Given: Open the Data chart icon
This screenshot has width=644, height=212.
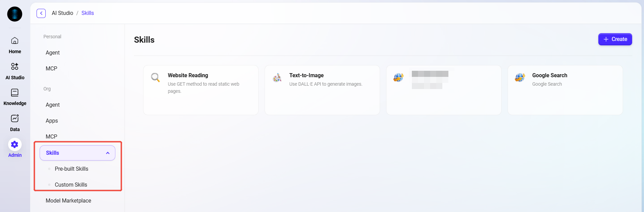Looking at the screenshot, I should coord(15,118).
